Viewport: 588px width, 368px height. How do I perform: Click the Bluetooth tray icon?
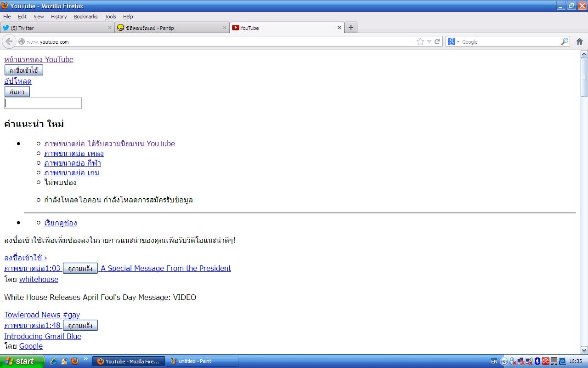(537, 361)
